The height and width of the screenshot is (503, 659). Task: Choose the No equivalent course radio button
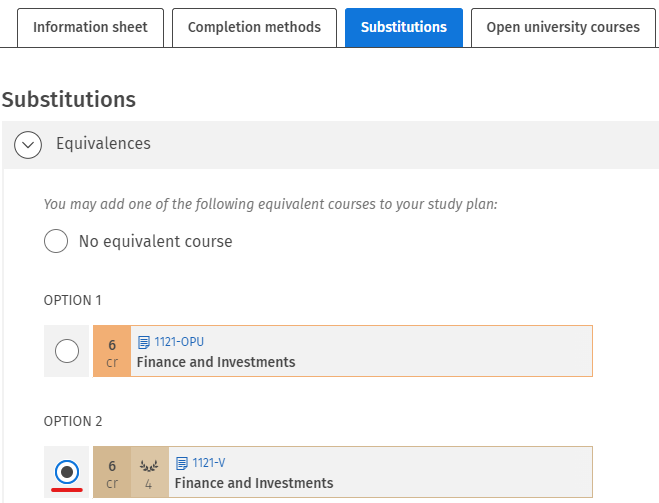pos(57,241)
